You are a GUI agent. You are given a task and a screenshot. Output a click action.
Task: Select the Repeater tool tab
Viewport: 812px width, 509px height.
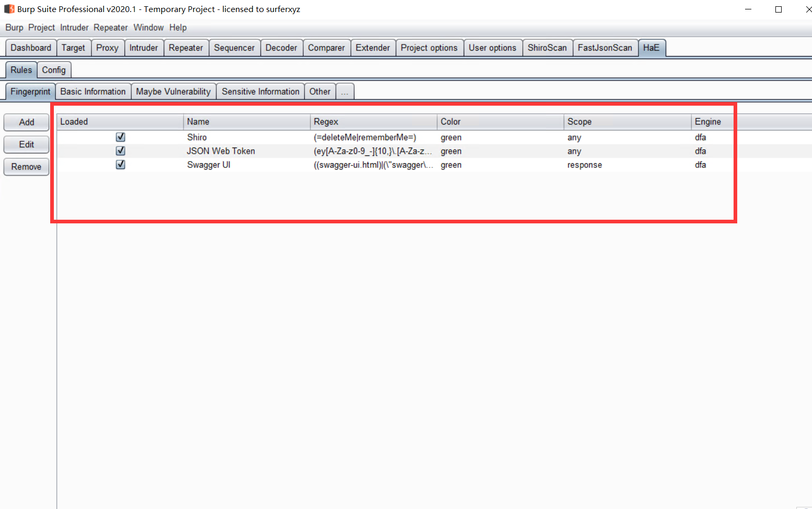(186, 48)
